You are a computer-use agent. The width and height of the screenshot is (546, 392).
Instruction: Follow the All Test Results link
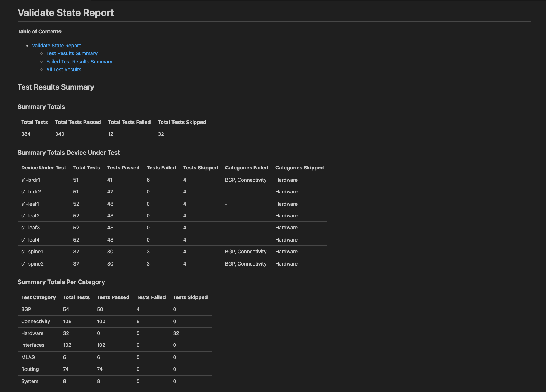point(64,70)
